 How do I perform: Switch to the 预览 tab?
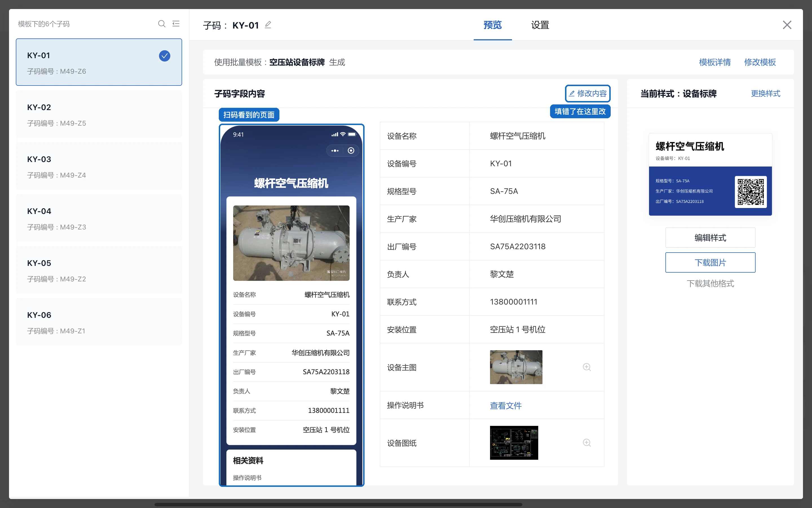493,25
